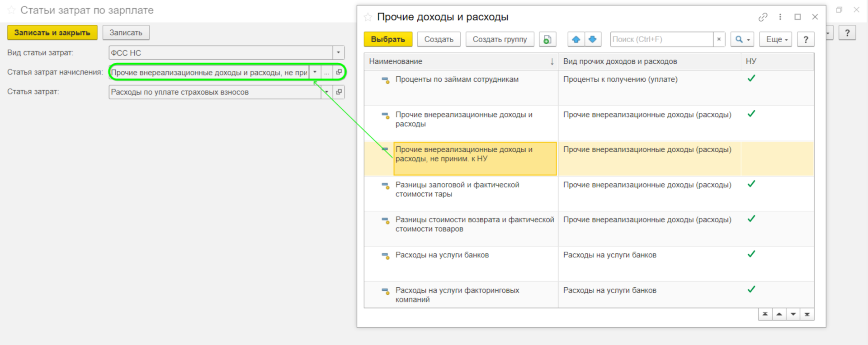The height and width of the screenshot is (345, 868).
Task: Open help with the dialog's ? button
Action: [x=806, y=39]
